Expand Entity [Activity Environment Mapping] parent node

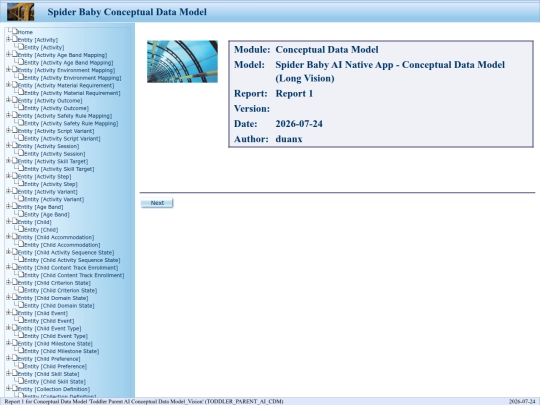pyautogui.click(x=9, y=70)
